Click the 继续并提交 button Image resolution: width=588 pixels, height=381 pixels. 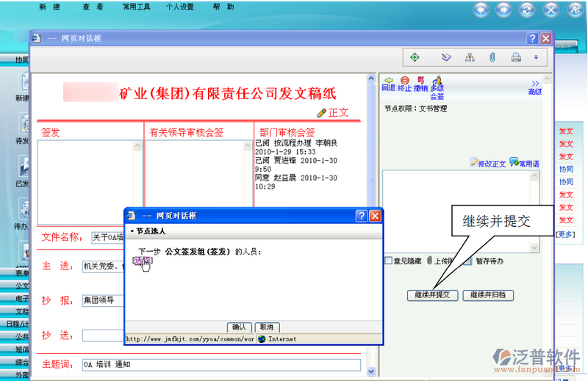click(x=432, y=295)
